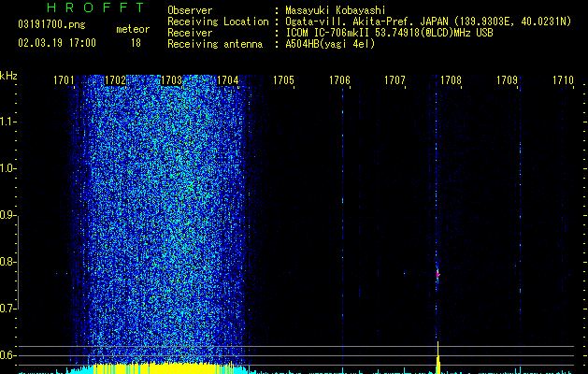Click the meteor label
The image size is (588, 374).
(133, 29)
